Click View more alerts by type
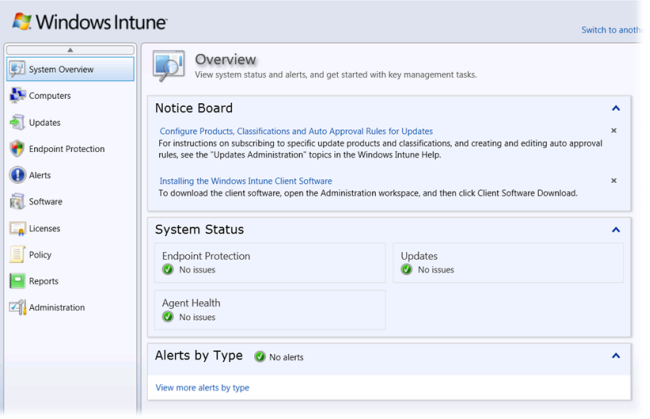This screenshot has width=650, height=419. click(x=202, y=388)
